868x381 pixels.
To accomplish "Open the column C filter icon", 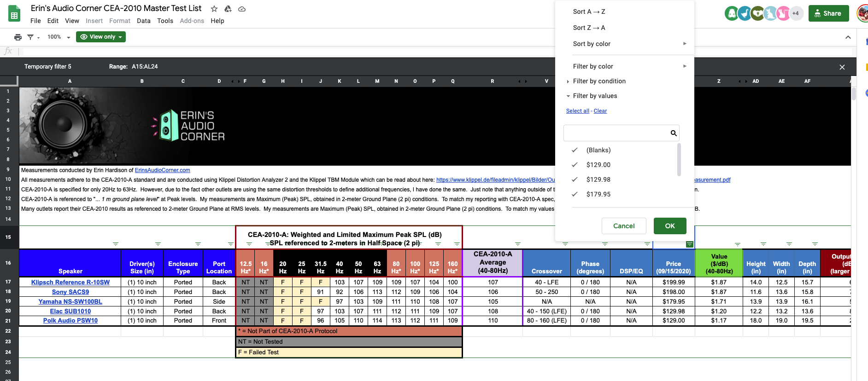I will click(198, 244).
